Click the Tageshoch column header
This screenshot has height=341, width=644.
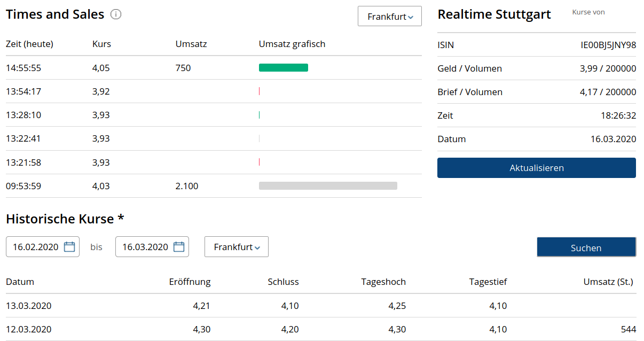click(x=383, y=282)
